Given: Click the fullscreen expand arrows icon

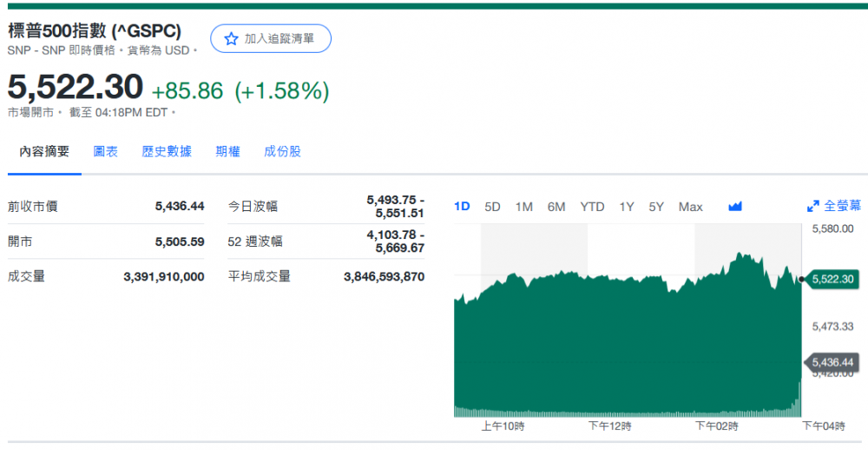Looking at the screenshot, I should (x=813, y=207).
